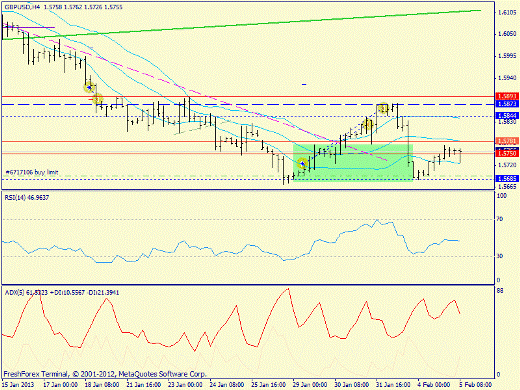Click the 31 Jan 16:00 time label
The height and width of the screenshot is (390, 520).
[x=393, y=385]
